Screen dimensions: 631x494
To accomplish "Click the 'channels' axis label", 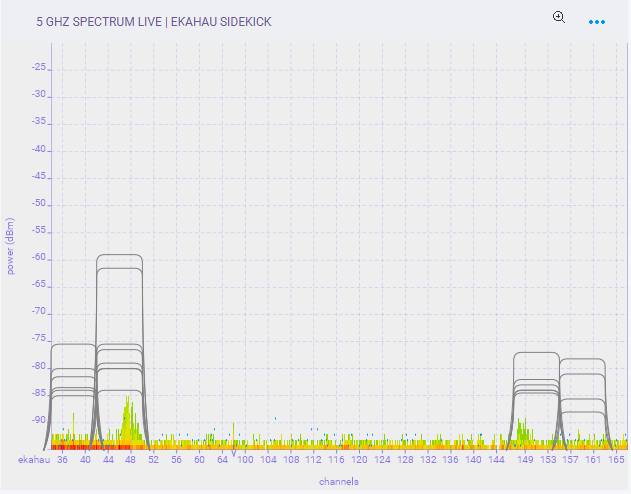I will 338,482.
